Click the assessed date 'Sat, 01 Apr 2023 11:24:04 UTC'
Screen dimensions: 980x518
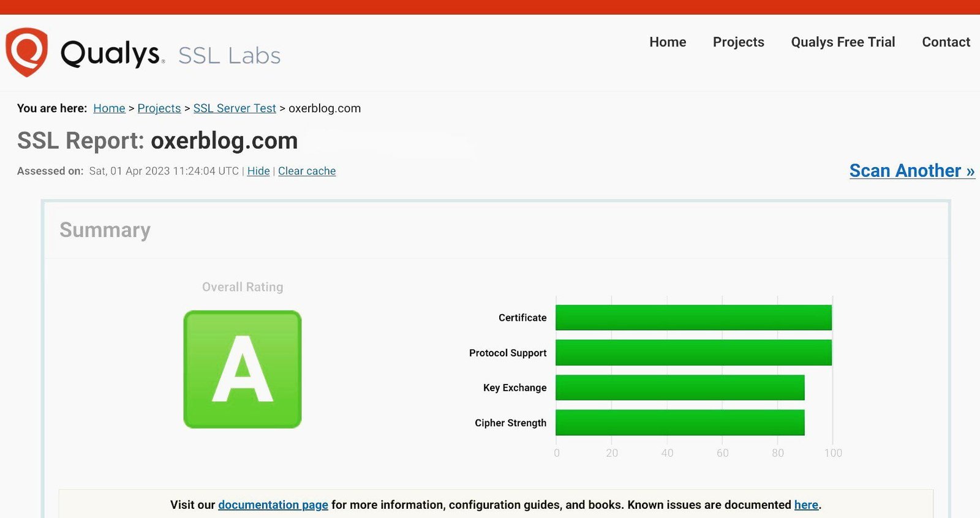pos(164,171)
